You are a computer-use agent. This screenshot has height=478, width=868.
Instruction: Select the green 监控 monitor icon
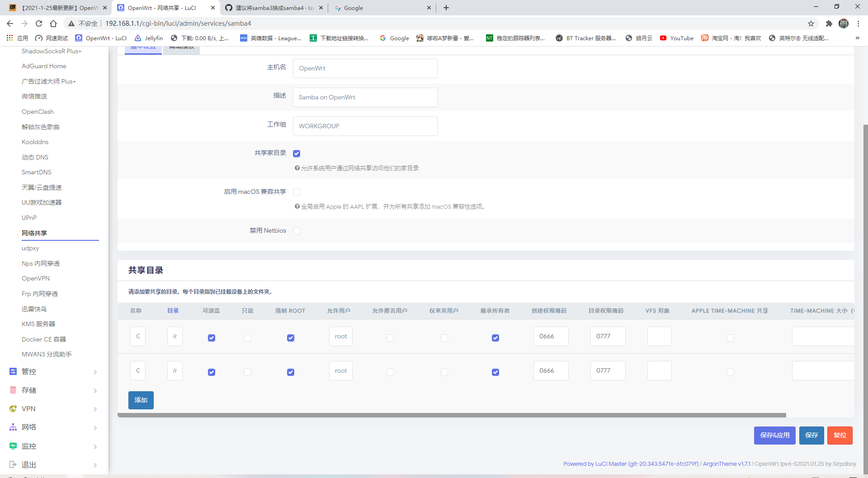[13, 446]
